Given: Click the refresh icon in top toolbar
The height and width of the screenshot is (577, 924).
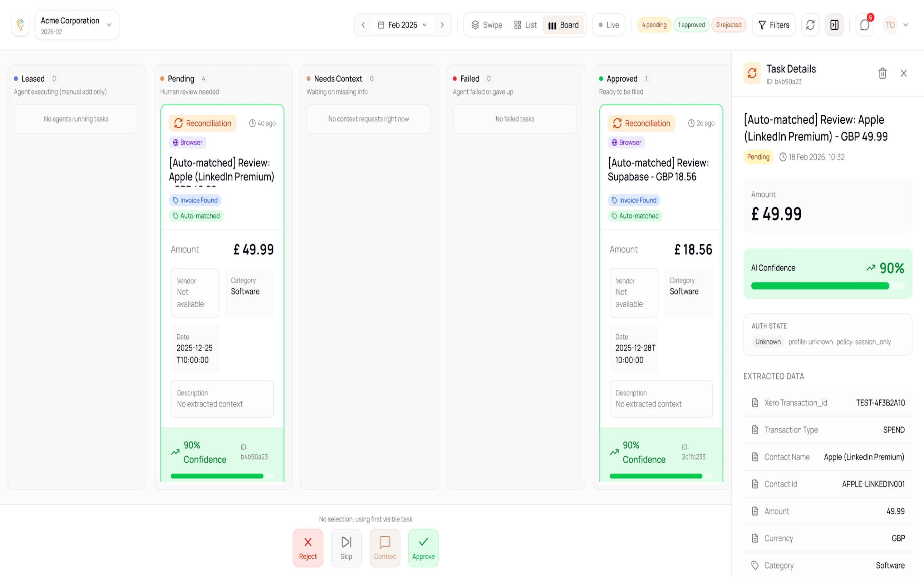Looking at the screenshot, I should (810, 25).
